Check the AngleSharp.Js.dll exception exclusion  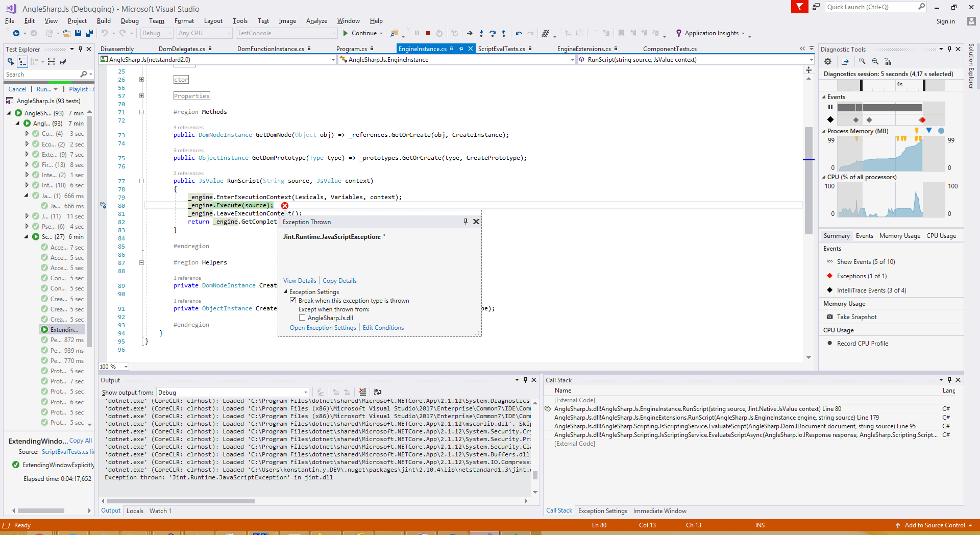[303, 318]
